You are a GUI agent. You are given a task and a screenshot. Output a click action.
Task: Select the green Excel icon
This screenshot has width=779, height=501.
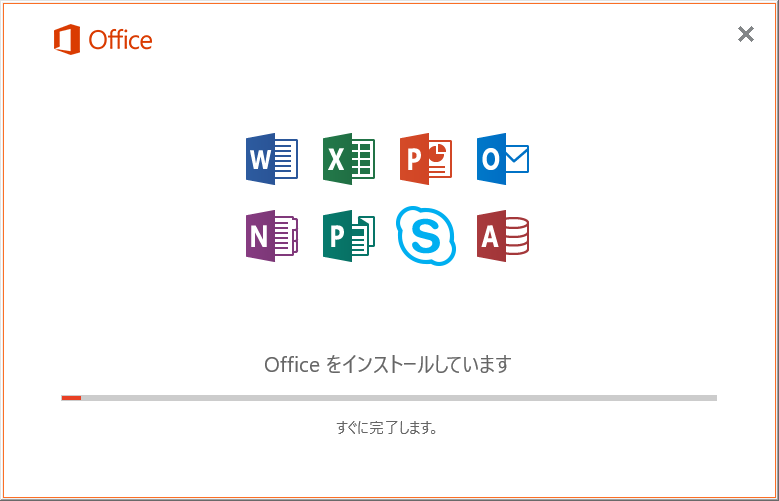pos(349,159)
